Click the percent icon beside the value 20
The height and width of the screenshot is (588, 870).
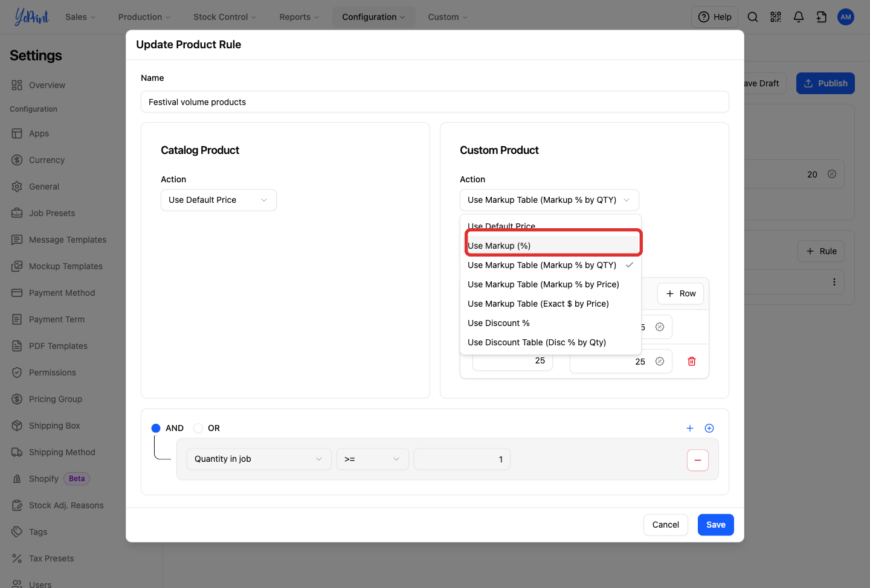point(832,174)
